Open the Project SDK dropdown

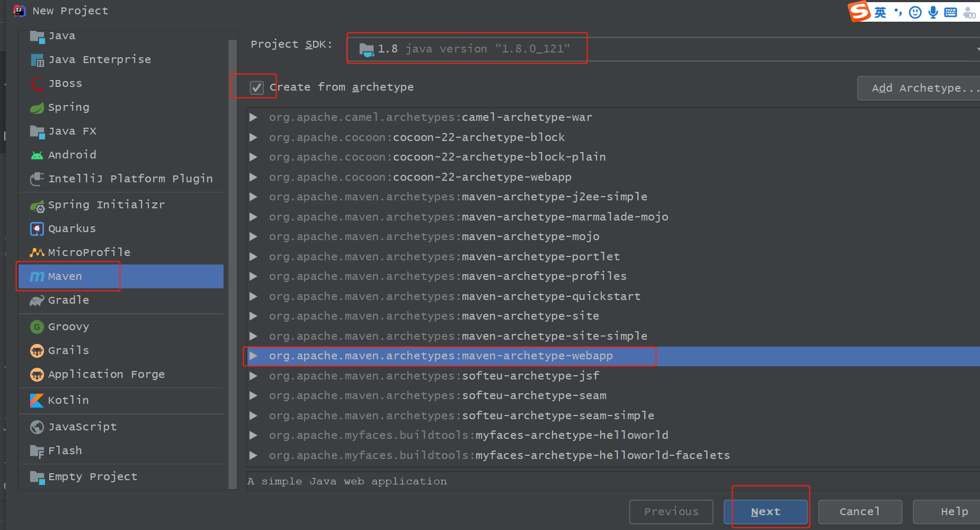[x=662, y=49]
